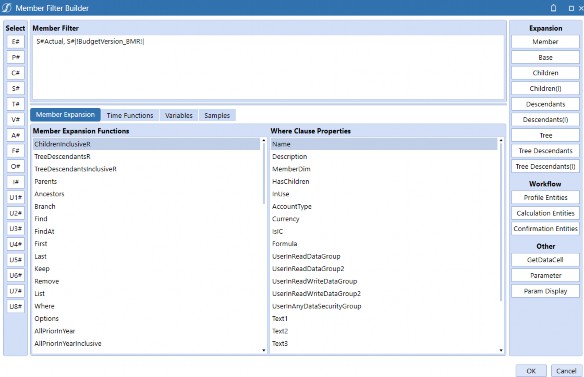
Task: Select the FindAt function
Action: [146, 231]
